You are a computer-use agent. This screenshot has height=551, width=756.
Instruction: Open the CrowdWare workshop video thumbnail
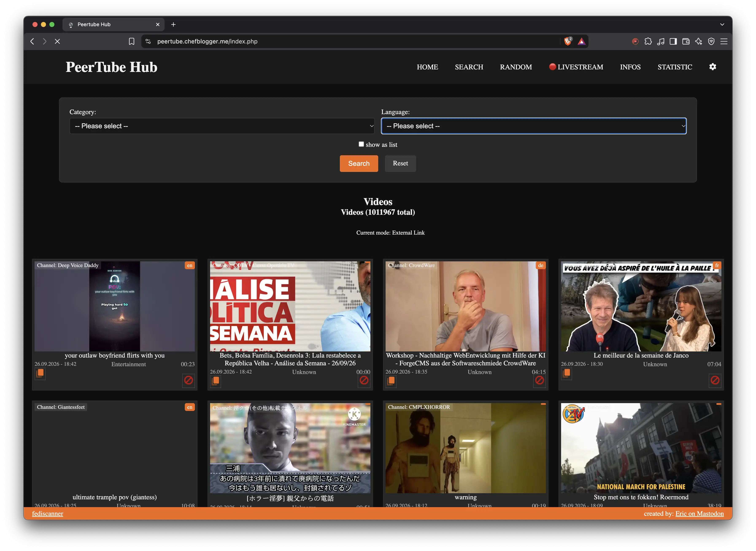pos(466,306)
